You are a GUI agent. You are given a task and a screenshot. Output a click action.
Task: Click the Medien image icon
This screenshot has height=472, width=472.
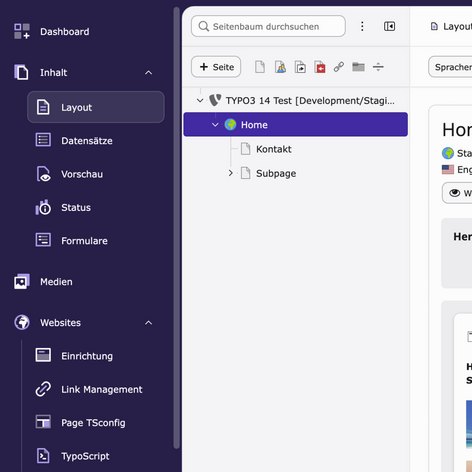click(22, 282)
